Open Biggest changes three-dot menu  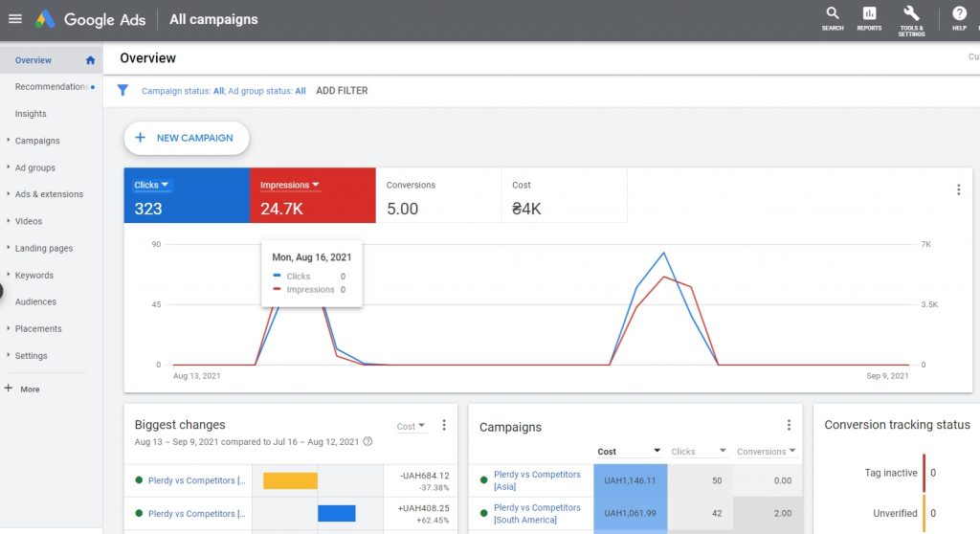[x=444, y=425]
